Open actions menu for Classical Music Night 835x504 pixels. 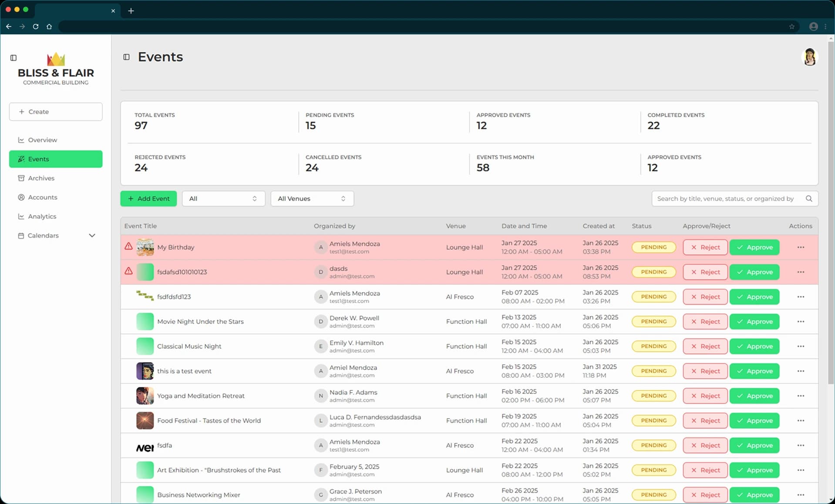[800, 346]
